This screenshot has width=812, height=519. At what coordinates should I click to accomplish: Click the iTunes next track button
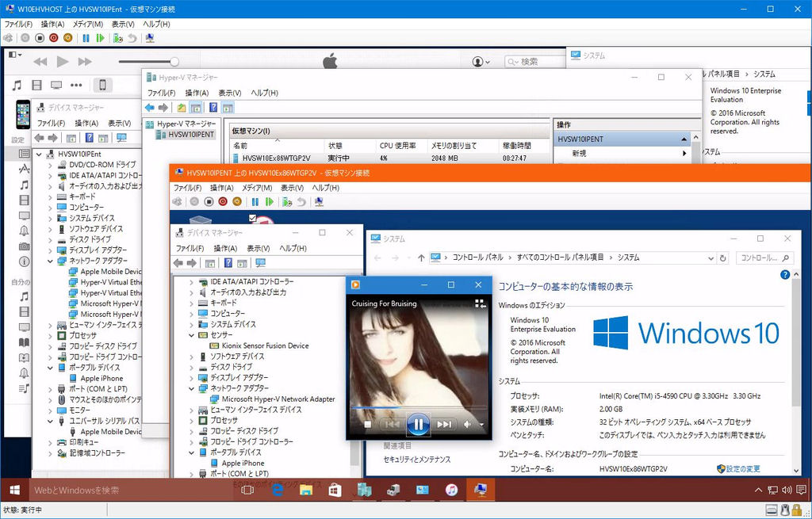click(x=85, y=62)
